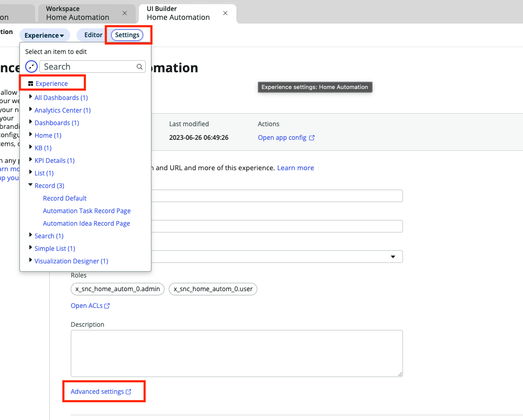
Task: Select Automation Task Record Page
Action: 86,211
